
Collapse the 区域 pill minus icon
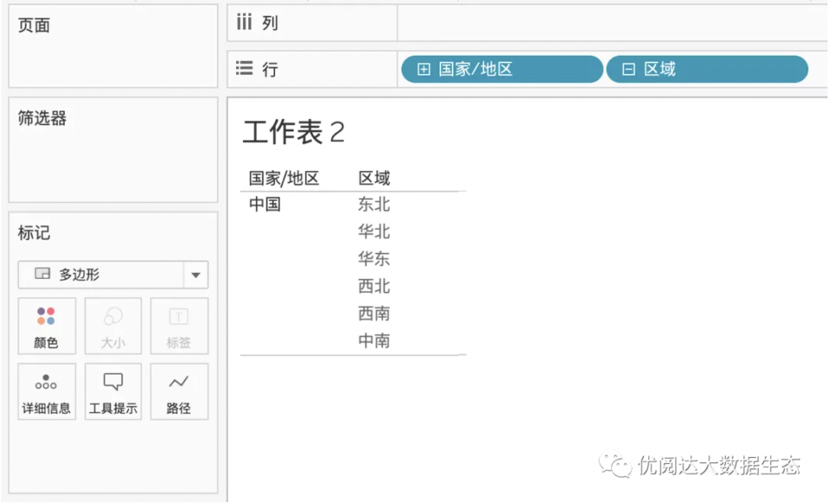coord(629,70)
